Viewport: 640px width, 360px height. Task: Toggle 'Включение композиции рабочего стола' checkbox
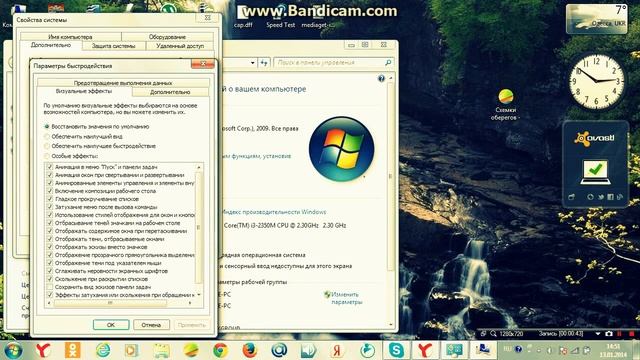point(50,191)
